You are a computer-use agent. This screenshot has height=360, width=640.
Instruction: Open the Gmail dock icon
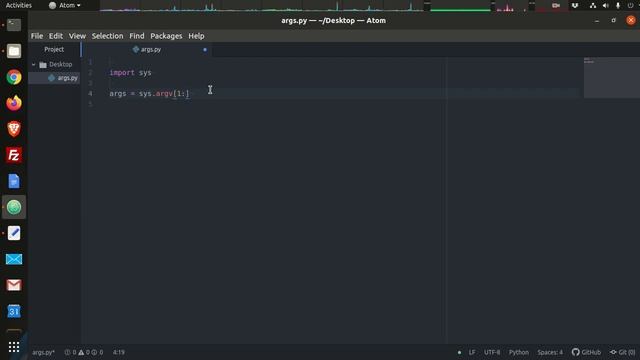[x=14, y=285]
